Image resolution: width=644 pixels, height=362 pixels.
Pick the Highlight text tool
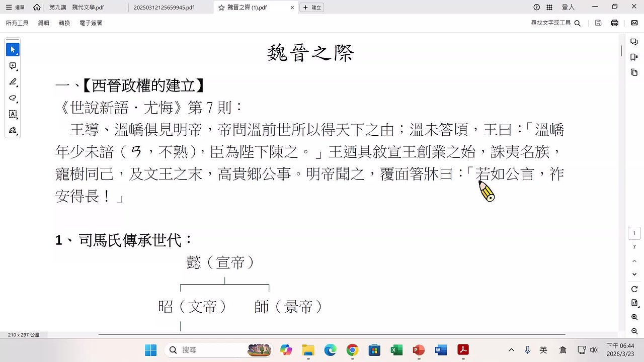(13, 82)
